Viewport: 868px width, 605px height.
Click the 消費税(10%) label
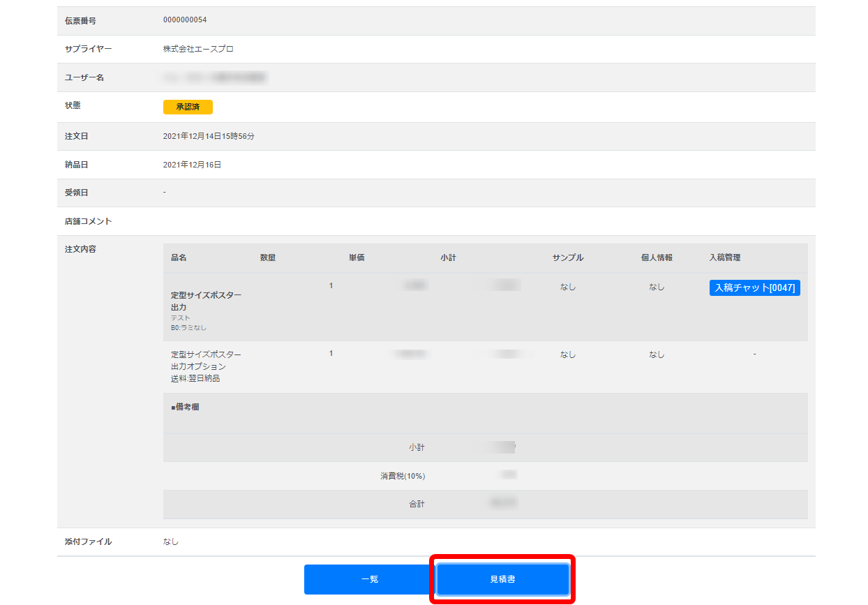(x=403, y=476)
